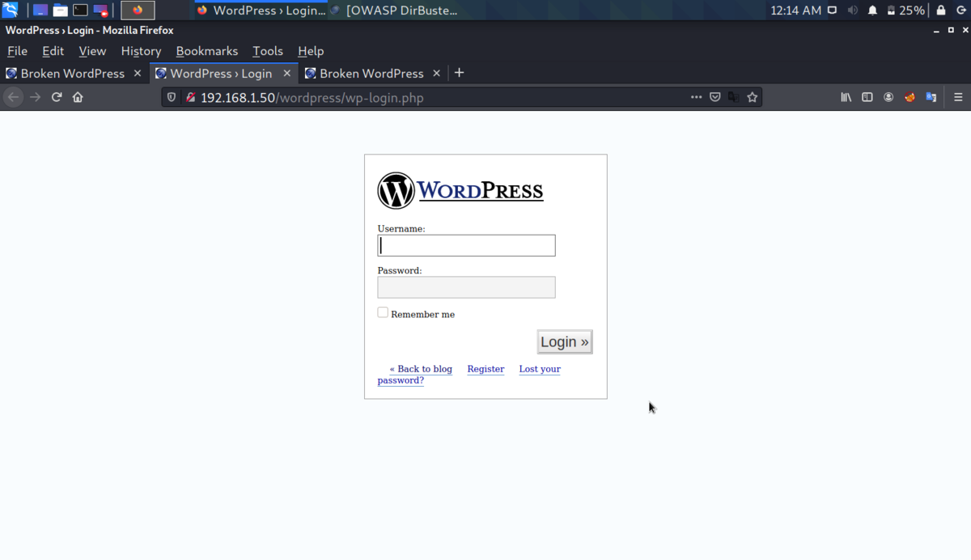The height and width of the screenshot is (560, 971).
Task: Open the View menu
Action: point(92,51)
